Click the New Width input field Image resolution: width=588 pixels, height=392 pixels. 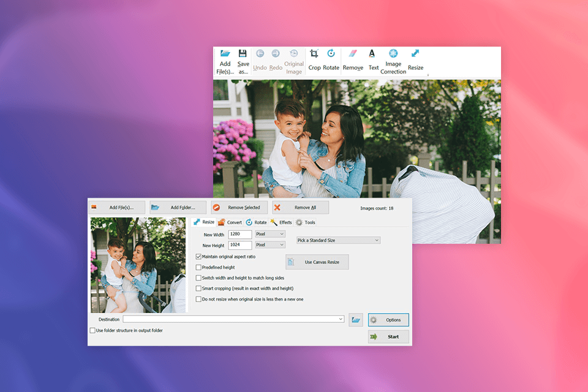(240, 235)
